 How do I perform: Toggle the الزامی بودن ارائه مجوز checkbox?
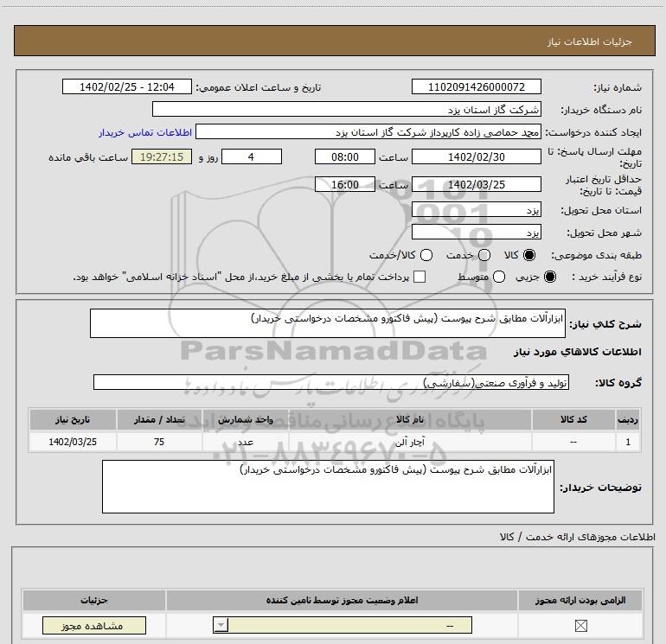click(x=580, y=625)
